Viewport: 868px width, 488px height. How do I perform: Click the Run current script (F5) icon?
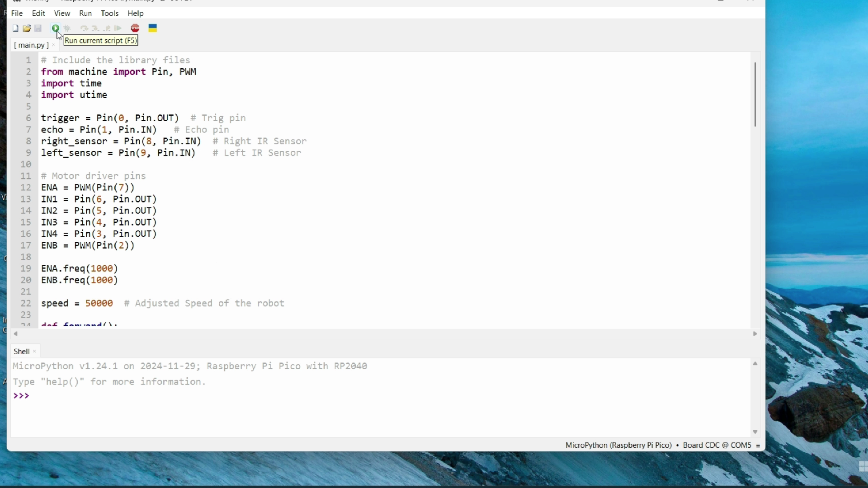(56, 28)
